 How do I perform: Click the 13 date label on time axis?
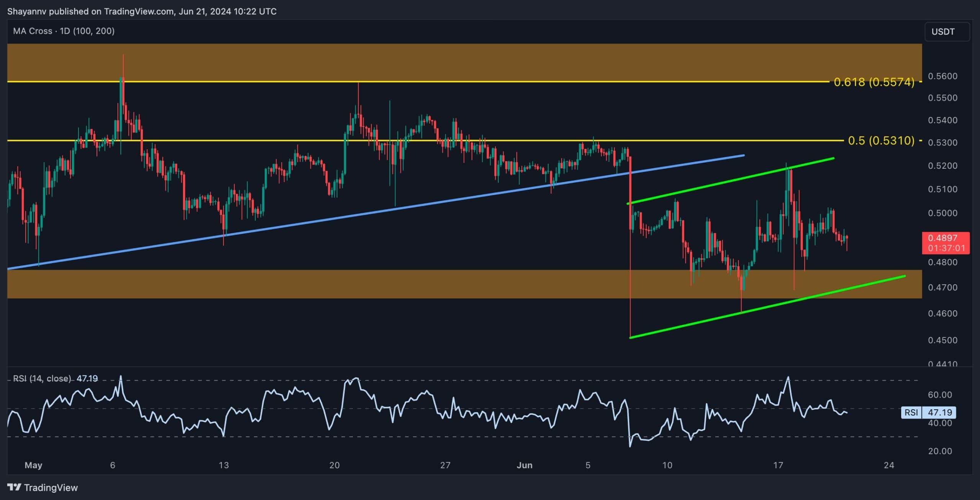click(x=224, y=465)
